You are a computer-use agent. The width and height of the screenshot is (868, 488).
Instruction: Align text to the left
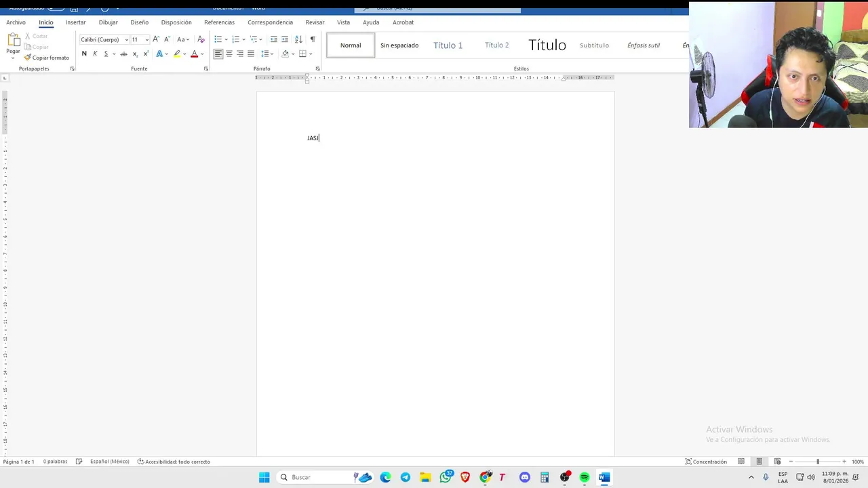(218, 54)
